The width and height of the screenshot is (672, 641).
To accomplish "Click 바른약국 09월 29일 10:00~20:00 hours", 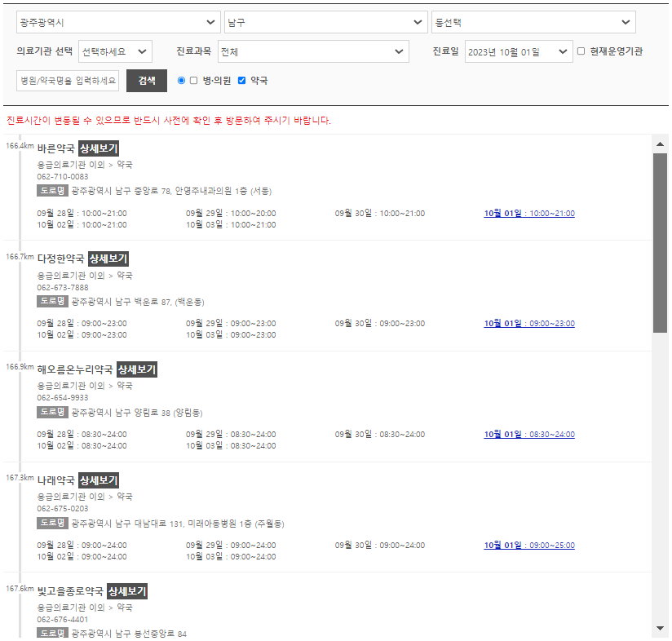I will 231,214.
